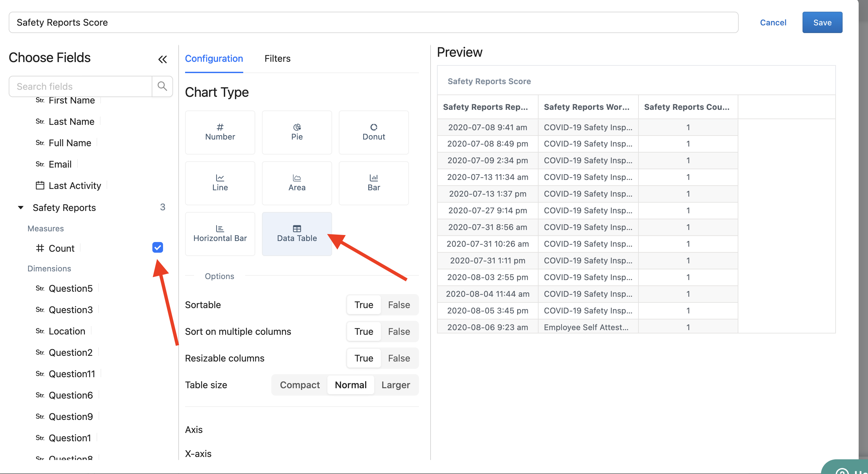Select the Question5 dimension
Viewport: 868px width, 474px height.
coord(70,288)
